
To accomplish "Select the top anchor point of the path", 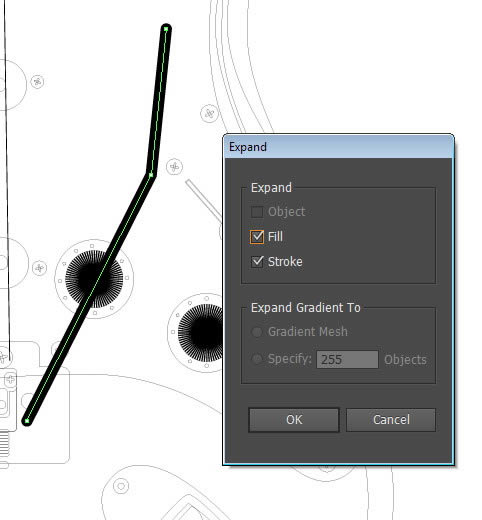I will click(x=166, y=29).
